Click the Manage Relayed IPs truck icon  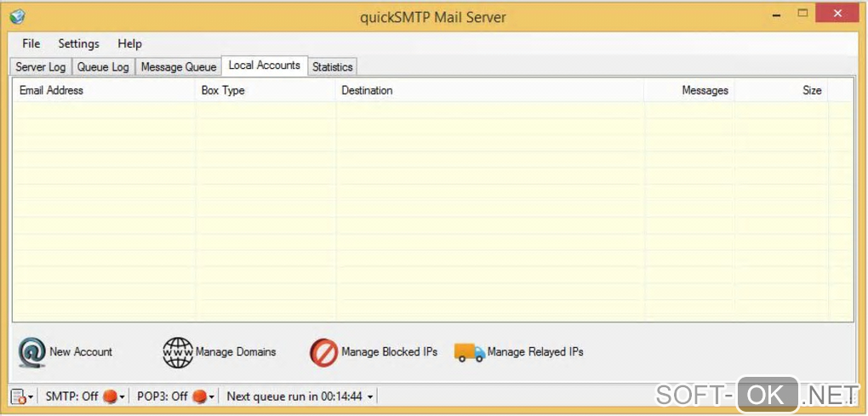[469, 352]
